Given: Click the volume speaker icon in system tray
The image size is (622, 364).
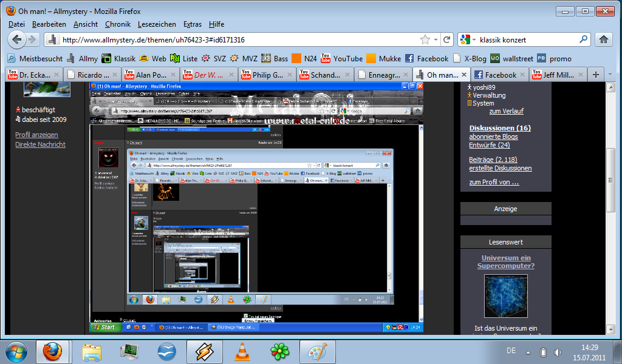Looking at the screenshot, I should [558, 352].
